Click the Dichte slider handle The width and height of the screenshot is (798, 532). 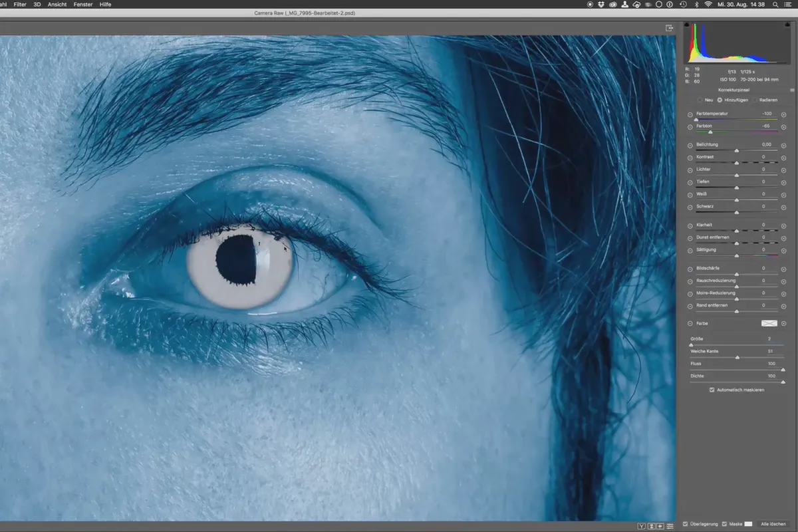783,382
